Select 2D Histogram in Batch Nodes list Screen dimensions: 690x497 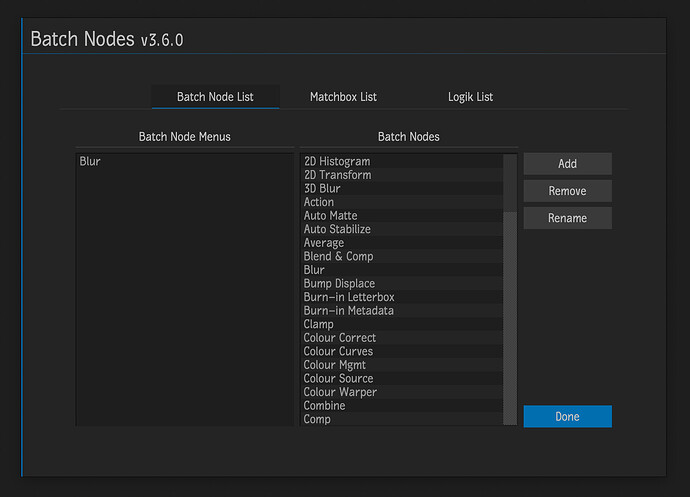click(x=402, y=162)
